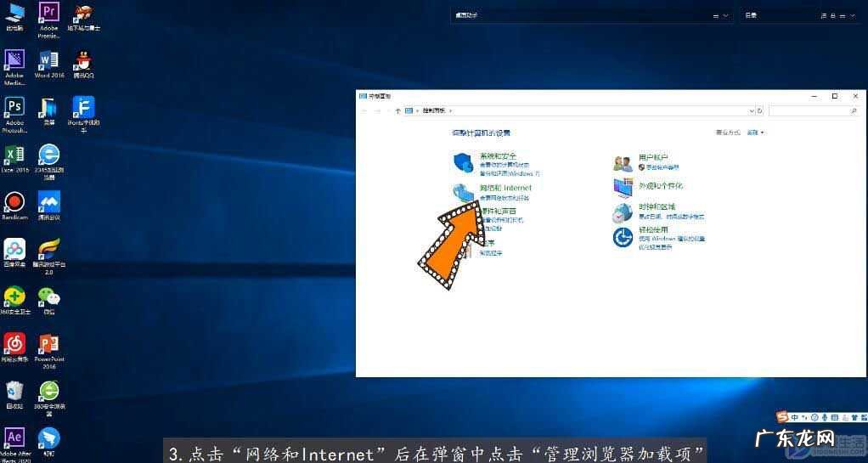Select the Adobe Photoshop desktop shortcut
Screen dimensions: 868x463
[14, 116]
